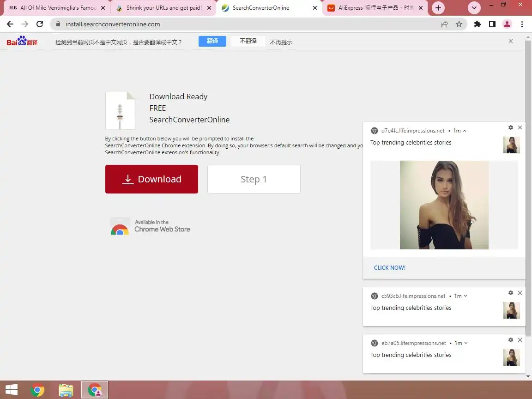Open Chrome from the taskbar
Viewport: 532px width, 399px height.
(37, 390)
